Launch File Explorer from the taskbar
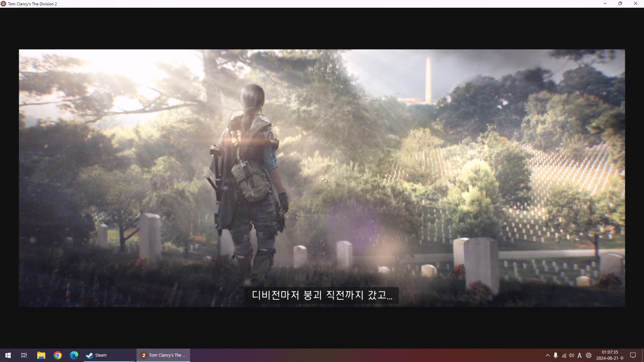Image resolution: width=644 pixels, height=362 pixels. 41,355
